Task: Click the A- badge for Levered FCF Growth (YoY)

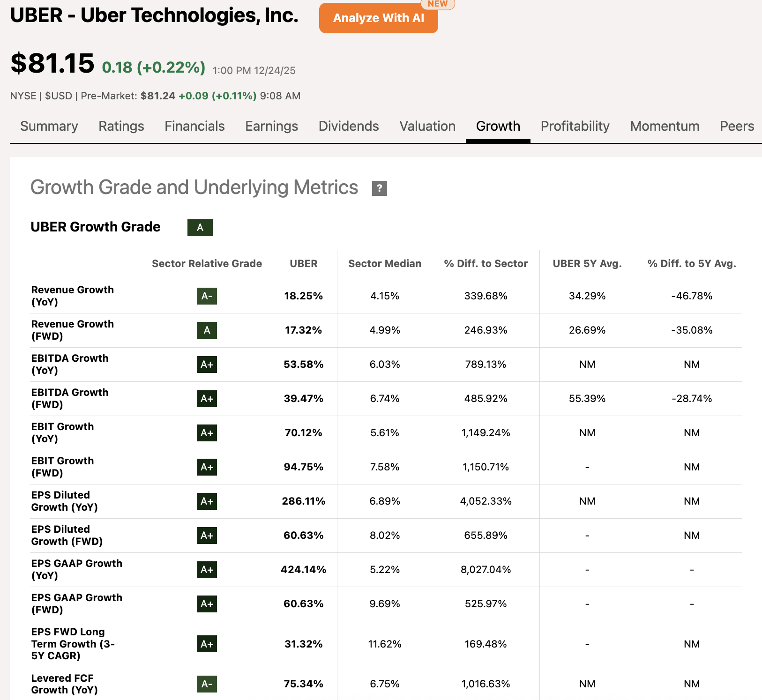Action: click(x=207, y=684)
